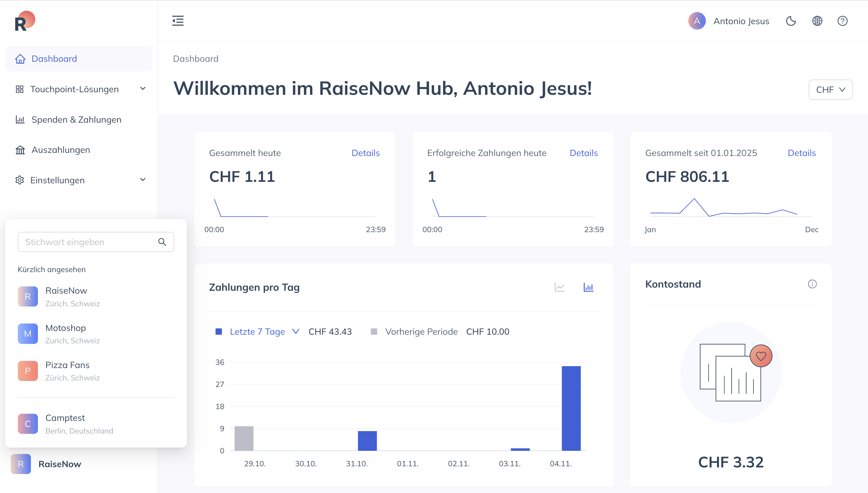868x493 pixels.
Task: Open the CHF currency dropdown
Action: 830,90
